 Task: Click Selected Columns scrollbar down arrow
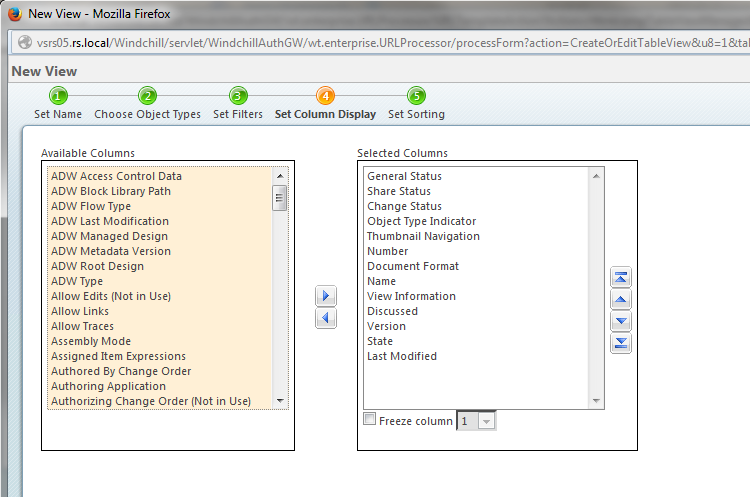(x=596, y=400)
